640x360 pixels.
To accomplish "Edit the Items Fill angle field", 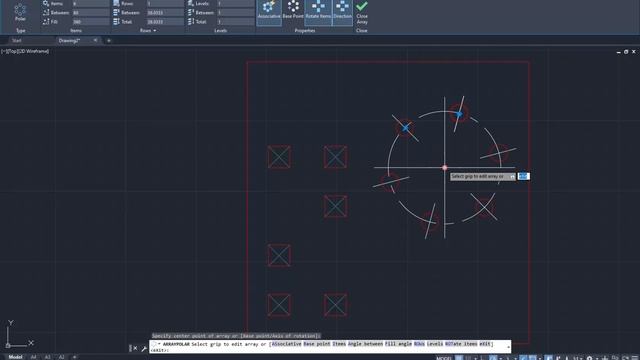I will tap(91, 22).
